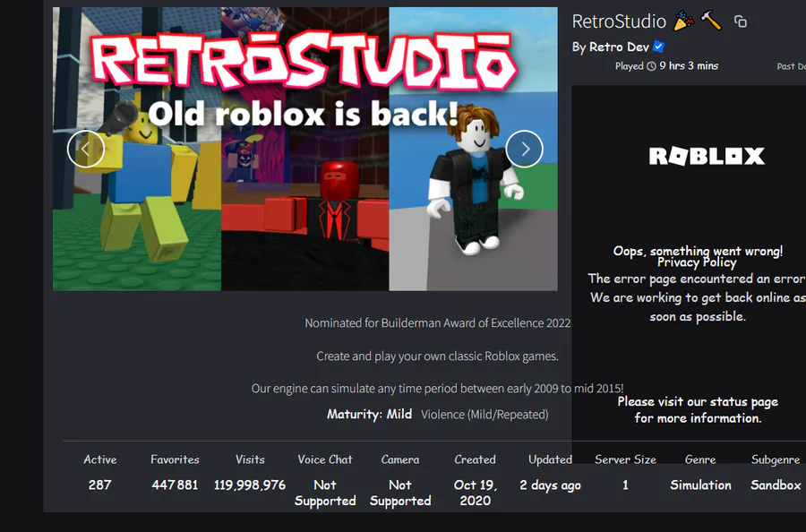Click the 'Played 9 hrs 3 mins' text
The height and width of the screenshot is (532, 806).
pyautogui.click(x=666, y=65)
